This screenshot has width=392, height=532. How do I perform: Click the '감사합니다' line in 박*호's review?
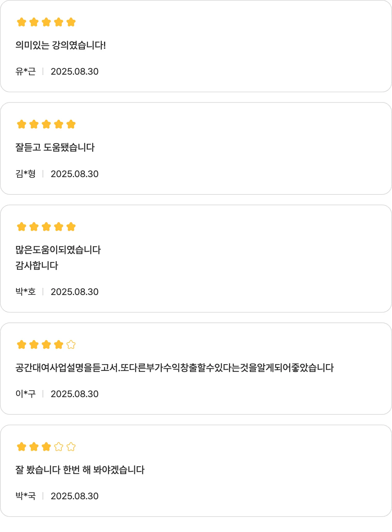pyautogui.click(x=37, y=265)
